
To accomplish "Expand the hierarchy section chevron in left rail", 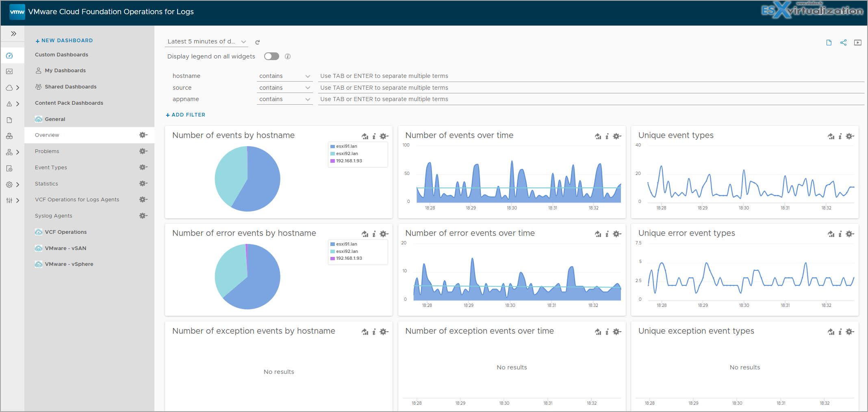I will (17, 152).
